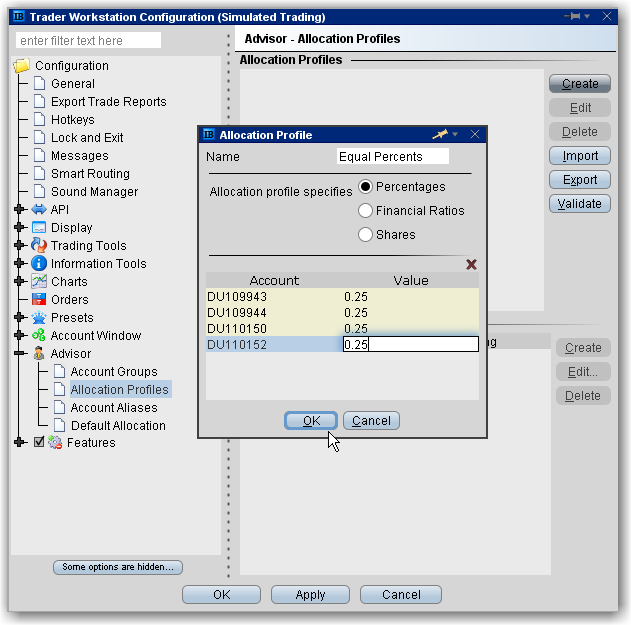The image size is (631, 625).
Task: Click the Trading Tools icon in tree
Action: coord(39,245)
